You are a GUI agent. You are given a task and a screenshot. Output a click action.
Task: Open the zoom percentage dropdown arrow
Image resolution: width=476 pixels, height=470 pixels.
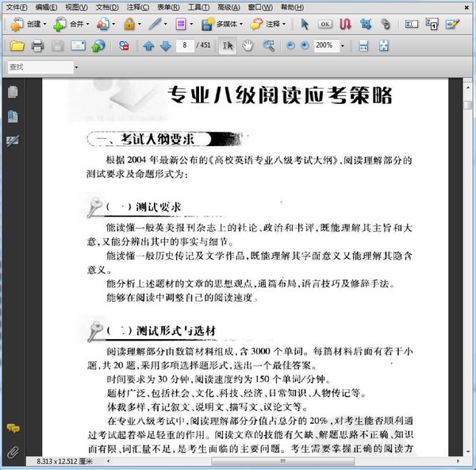343,46
